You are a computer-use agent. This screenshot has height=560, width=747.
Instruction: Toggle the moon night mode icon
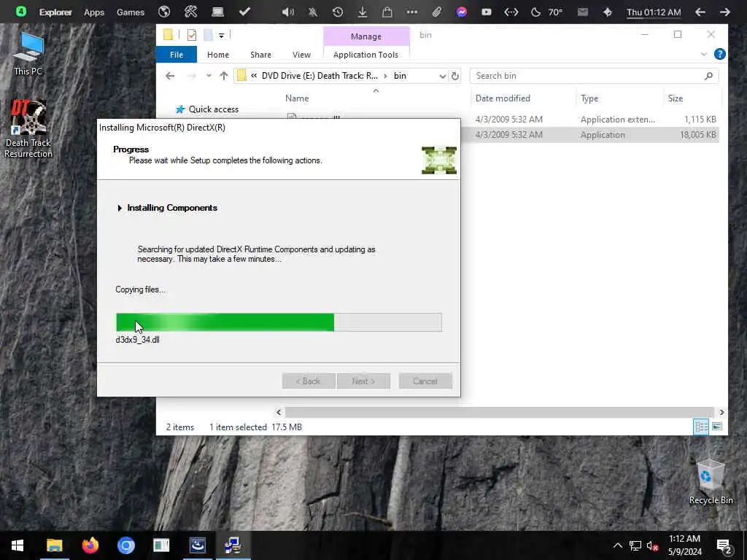point(535,12)
